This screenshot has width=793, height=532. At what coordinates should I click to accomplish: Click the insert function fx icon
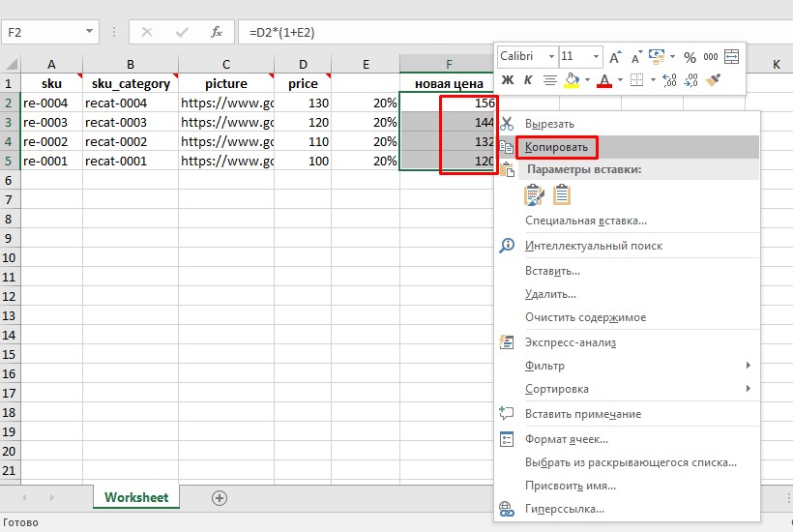pyautogui.click(x=216, y=32)
